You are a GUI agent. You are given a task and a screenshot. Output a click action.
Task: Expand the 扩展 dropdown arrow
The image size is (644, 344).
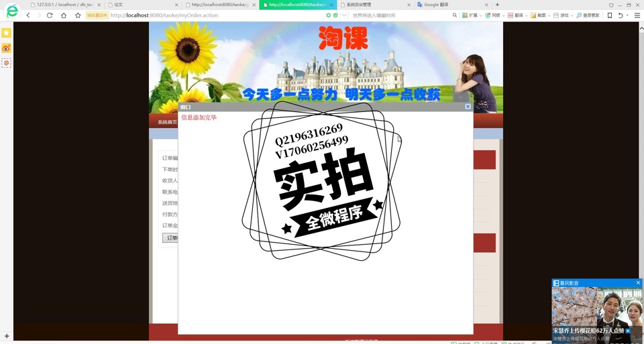(480, 15)
